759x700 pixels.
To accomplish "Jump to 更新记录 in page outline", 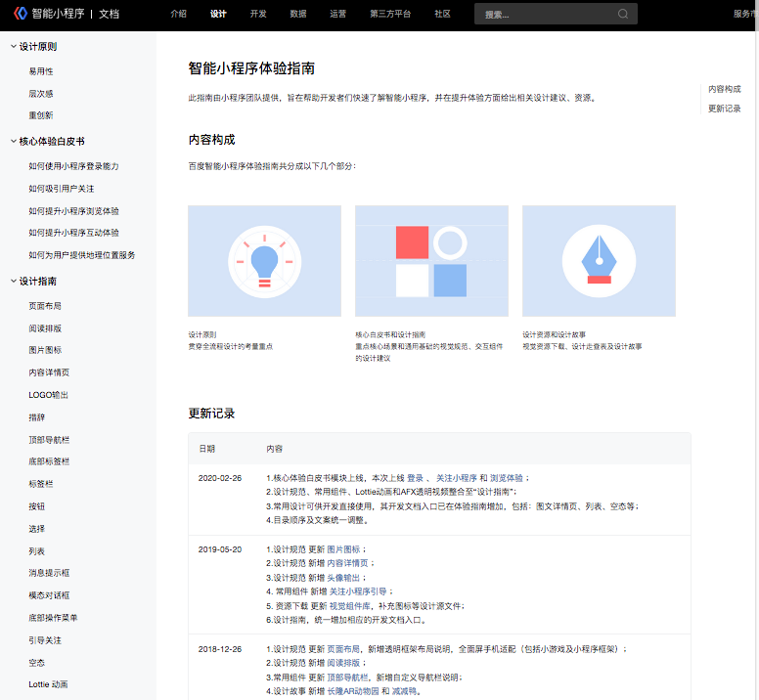I will (x=724, y=109).
